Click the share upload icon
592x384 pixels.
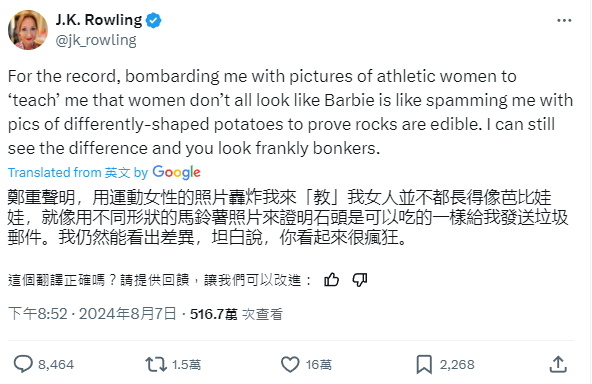click(558, 364)
